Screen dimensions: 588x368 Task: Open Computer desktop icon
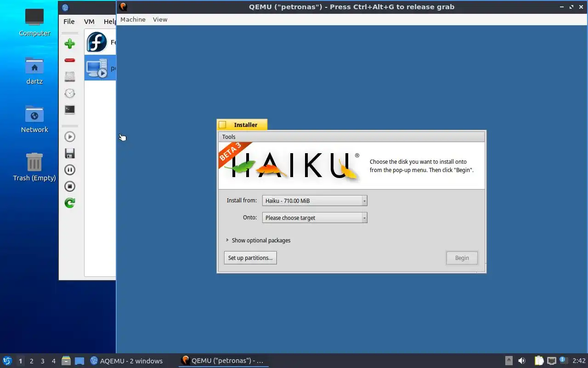pyautogui.click(x=34, y=22)
